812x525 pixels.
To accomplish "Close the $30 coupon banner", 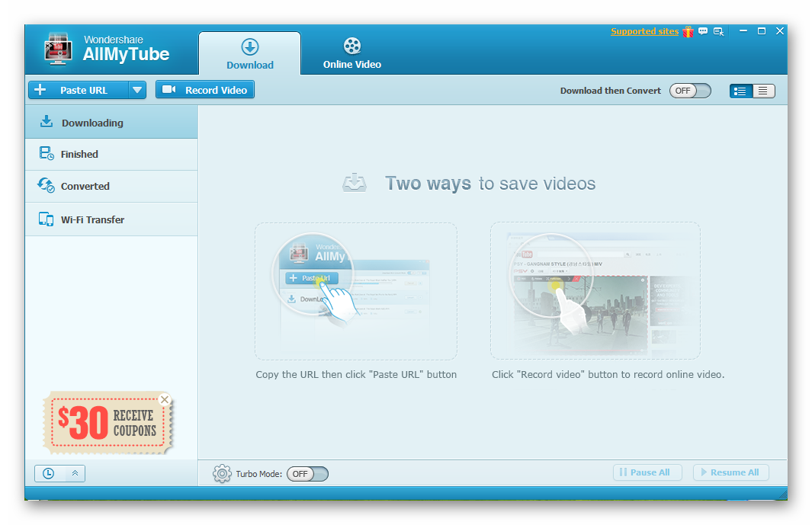I will click(165, 399).
